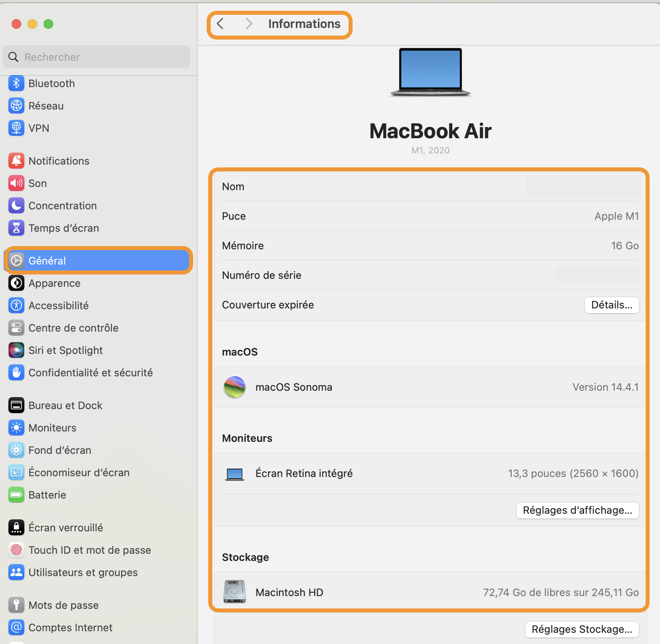Open Réglages d'affichage button
660x644 pixels.
(577, 510)
